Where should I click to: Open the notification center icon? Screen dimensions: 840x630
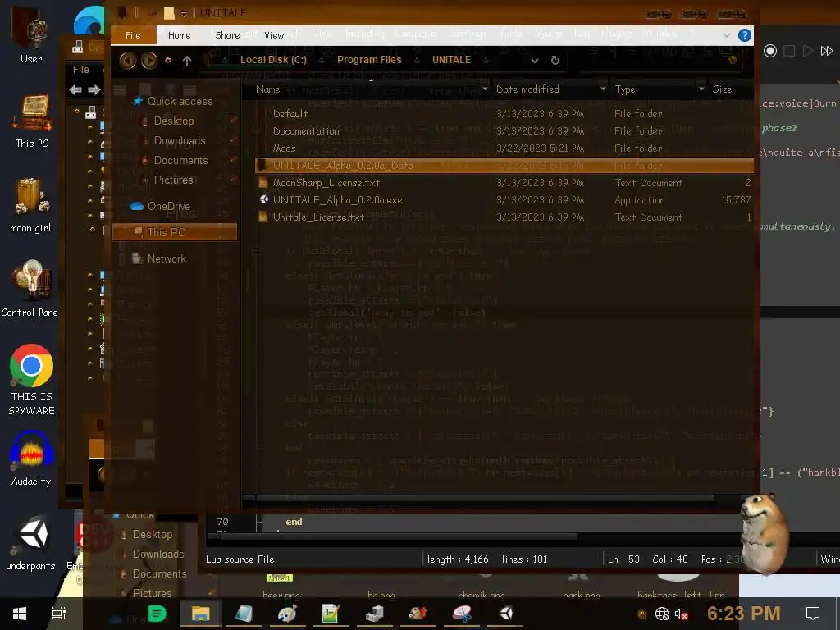(813, 614)
